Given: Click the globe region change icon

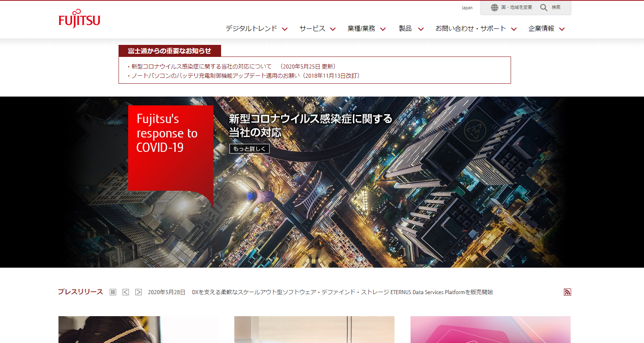Looking at the screenshot, I should (495, 8).
